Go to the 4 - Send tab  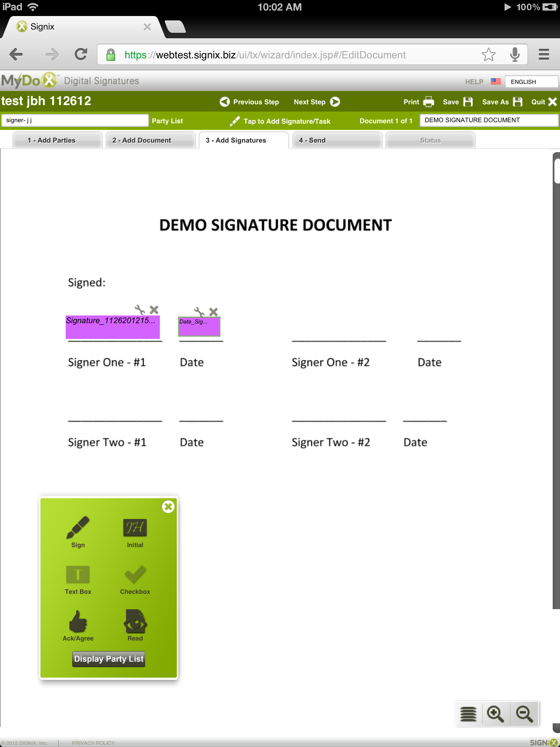[337, 140]
